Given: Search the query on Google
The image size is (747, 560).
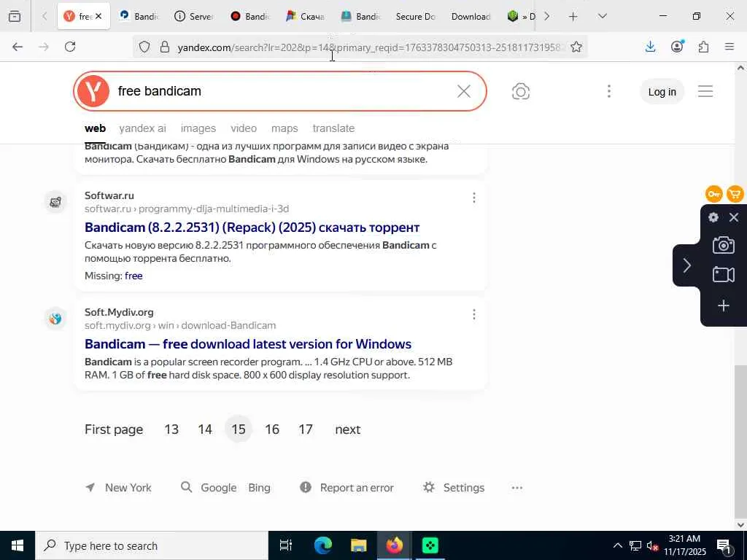Looking at the screenshot, I should pos(219,488).
